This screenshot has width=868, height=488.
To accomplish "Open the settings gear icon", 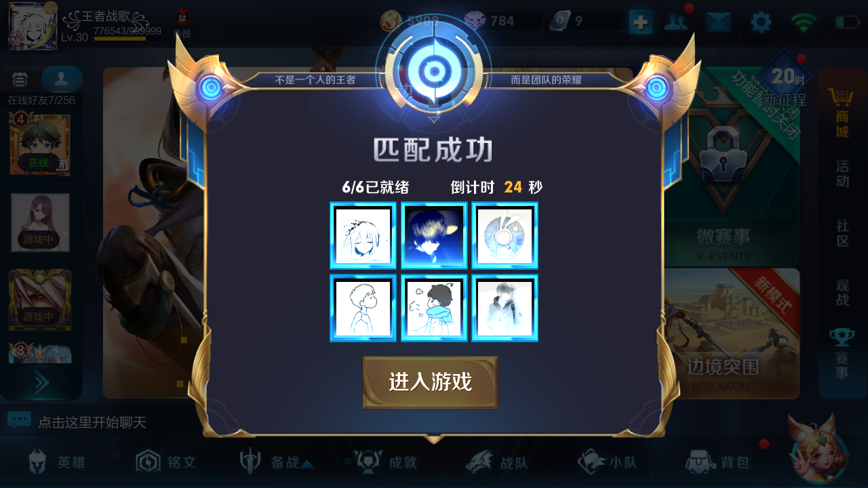I will (761, 22).
